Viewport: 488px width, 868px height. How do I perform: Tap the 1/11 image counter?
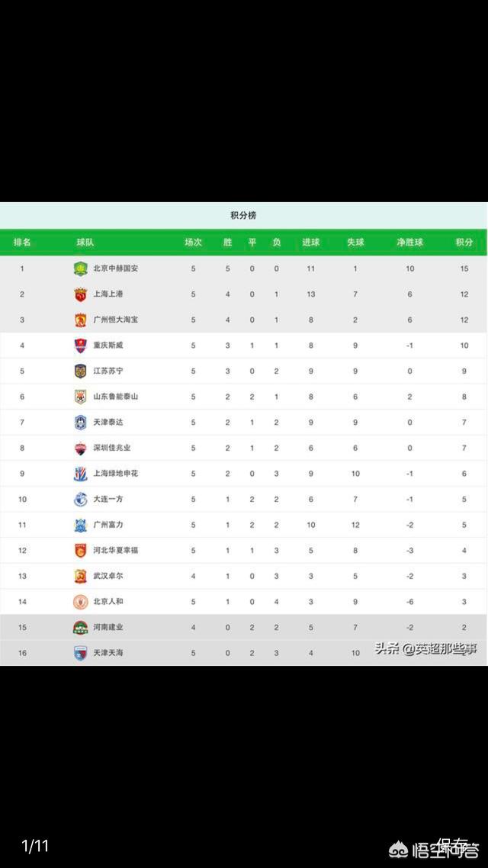[x=35, y=846]
